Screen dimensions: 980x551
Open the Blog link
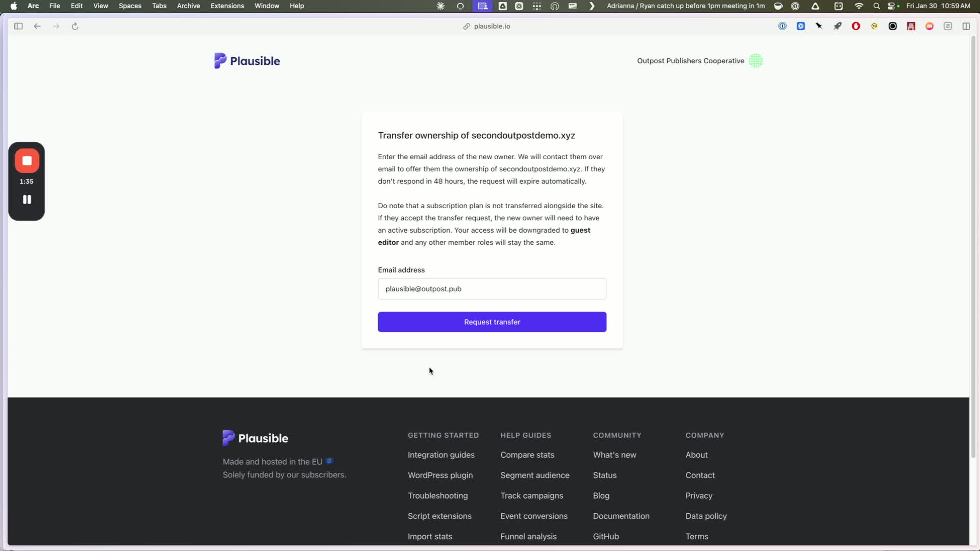point(601,495)
